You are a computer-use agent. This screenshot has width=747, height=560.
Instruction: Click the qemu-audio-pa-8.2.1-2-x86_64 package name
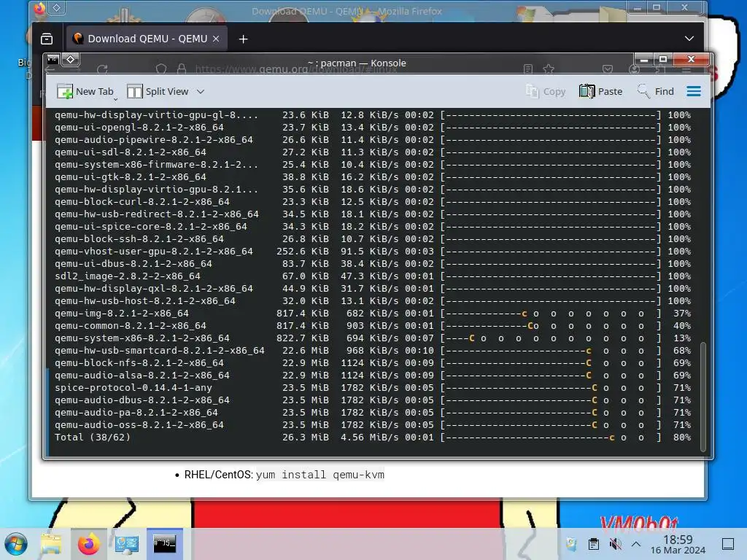(136, 413)
